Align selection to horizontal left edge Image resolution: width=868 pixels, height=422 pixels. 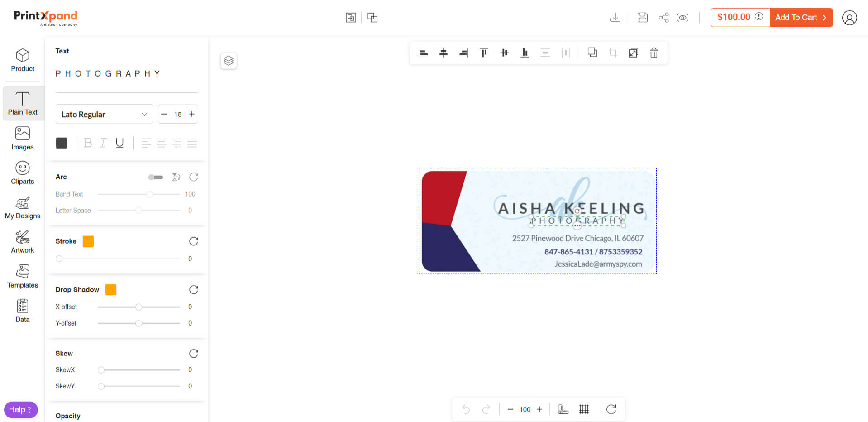tap(423, 53)
